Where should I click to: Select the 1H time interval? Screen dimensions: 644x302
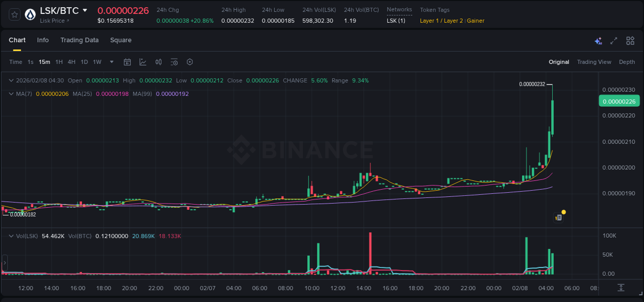pyautogui.click(x=59, y=62)
